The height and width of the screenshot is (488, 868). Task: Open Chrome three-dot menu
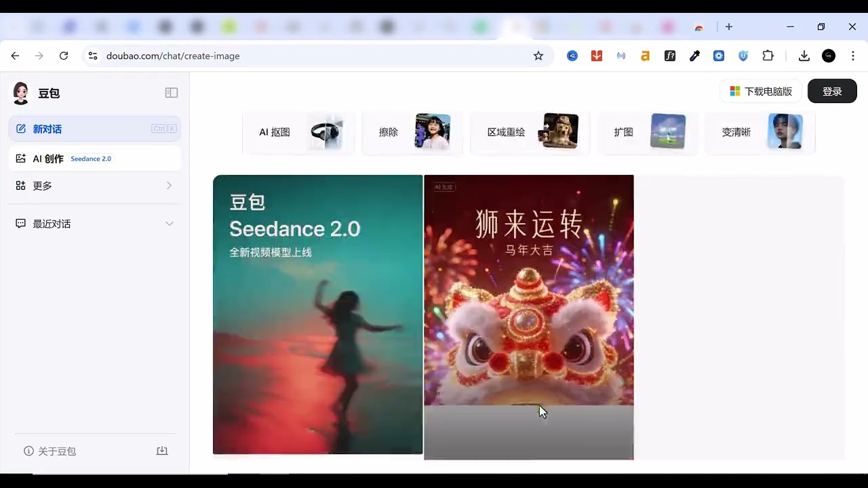pos(853,56)
